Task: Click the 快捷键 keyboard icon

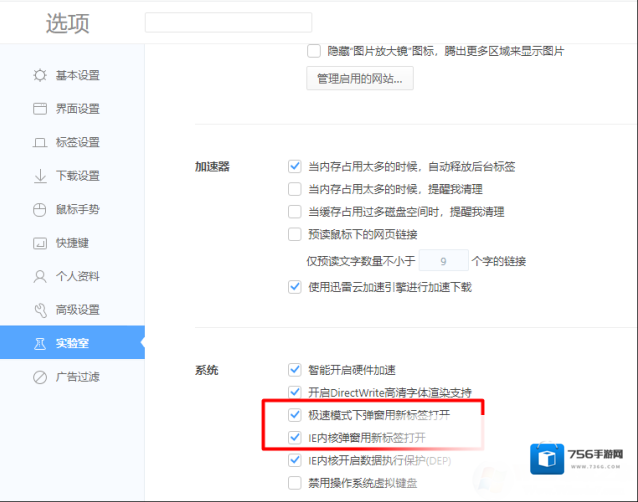Action: click(x=40, y=243)
